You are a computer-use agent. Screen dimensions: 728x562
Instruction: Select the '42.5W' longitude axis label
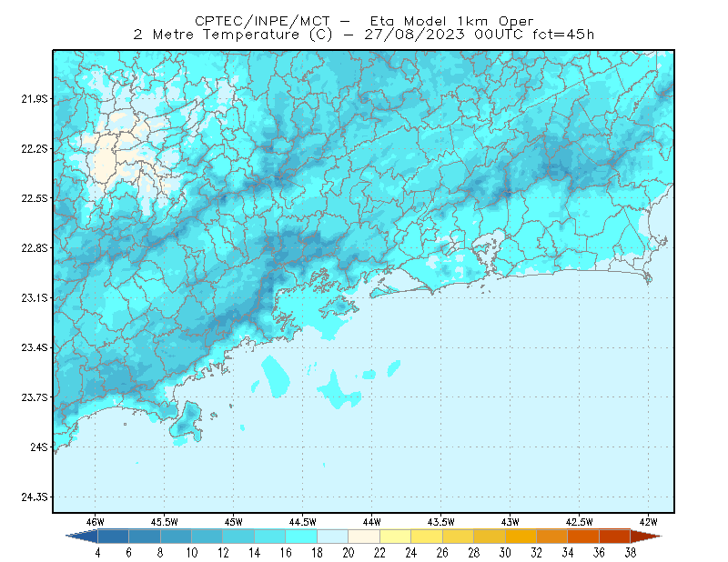(x=580, y=522)
